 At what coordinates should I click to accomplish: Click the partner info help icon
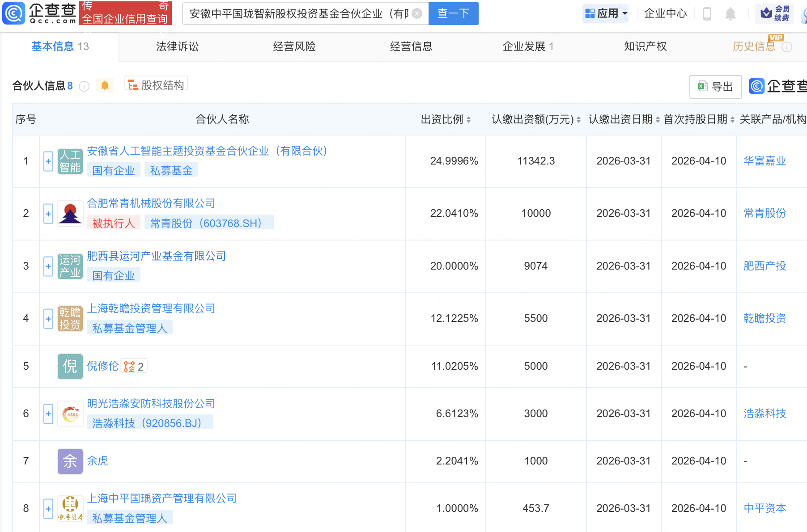84,86
